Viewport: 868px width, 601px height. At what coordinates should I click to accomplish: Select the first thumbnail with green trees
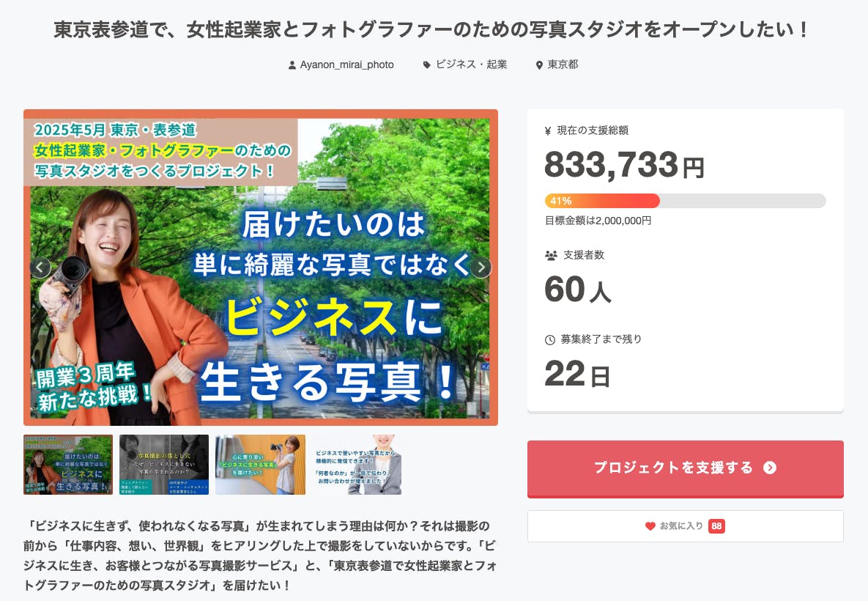pyautogui.click(x=68, y=465)
